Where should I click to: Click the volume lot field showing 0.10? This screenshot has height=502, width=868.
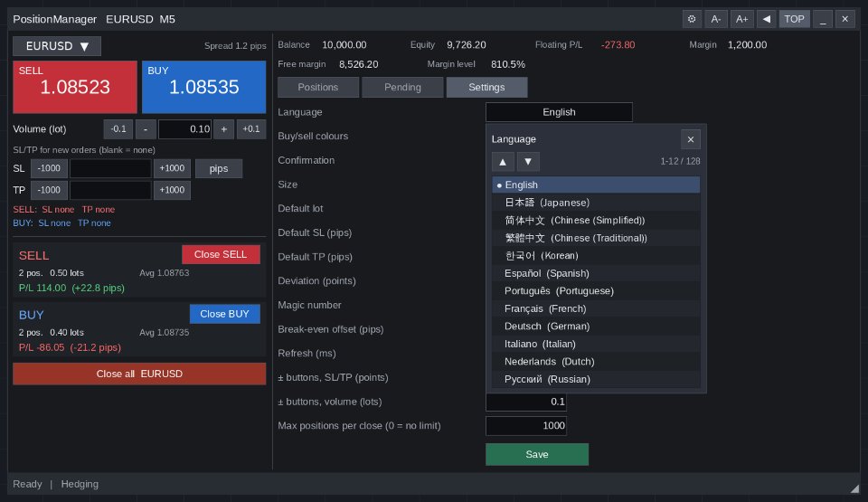coord(184,129)
